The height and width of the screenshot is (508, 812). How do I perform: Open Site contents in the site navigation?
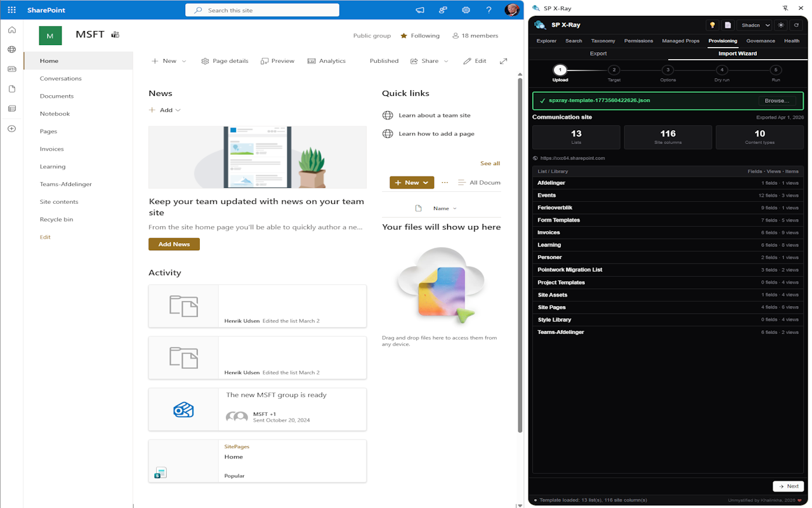[59, 202]
